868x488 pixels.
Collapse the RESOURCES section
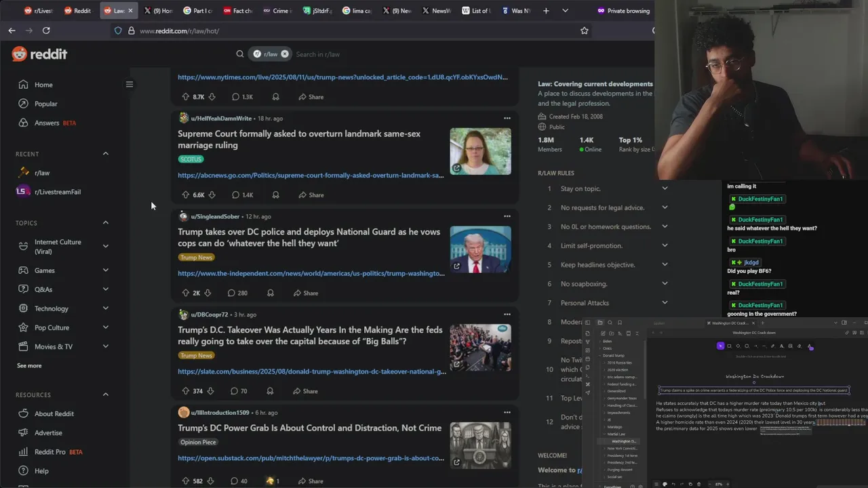105,394
